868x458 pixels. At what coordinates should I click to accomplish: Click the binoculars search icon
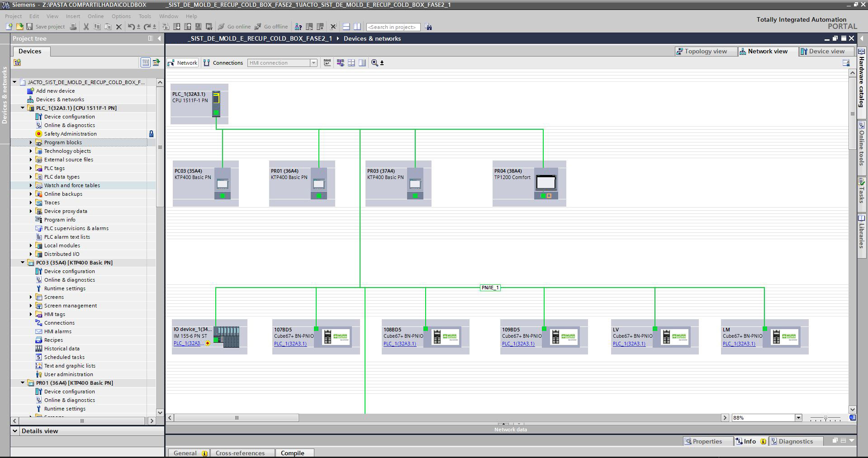[428, 27]
